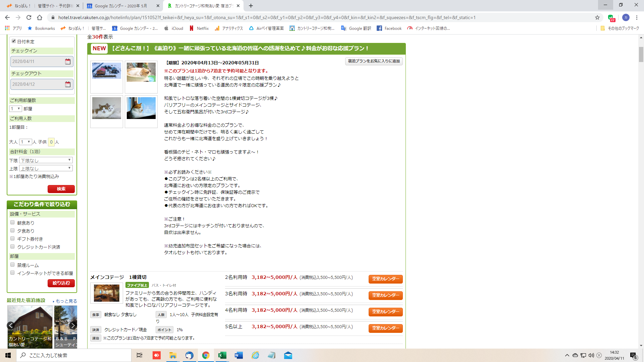Reload the page with the refresh icon
Screen dimensions: 644x362
point(29,17)
